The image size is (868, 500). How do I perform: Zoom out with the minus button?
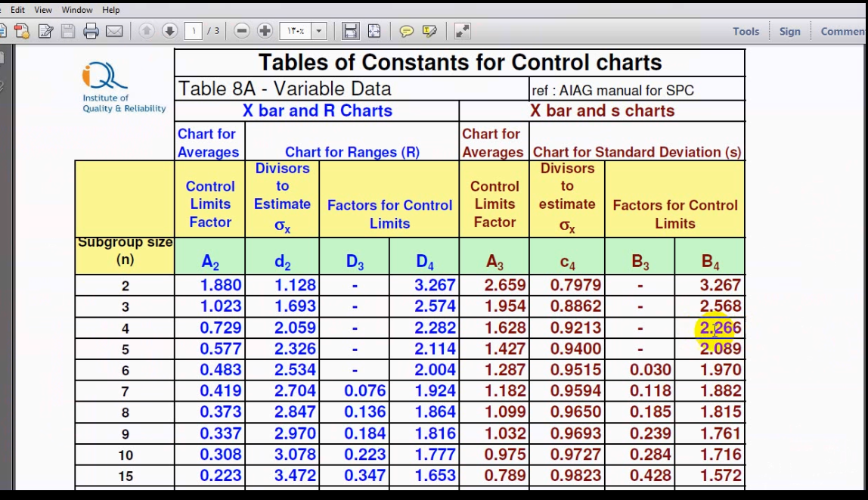242,31
